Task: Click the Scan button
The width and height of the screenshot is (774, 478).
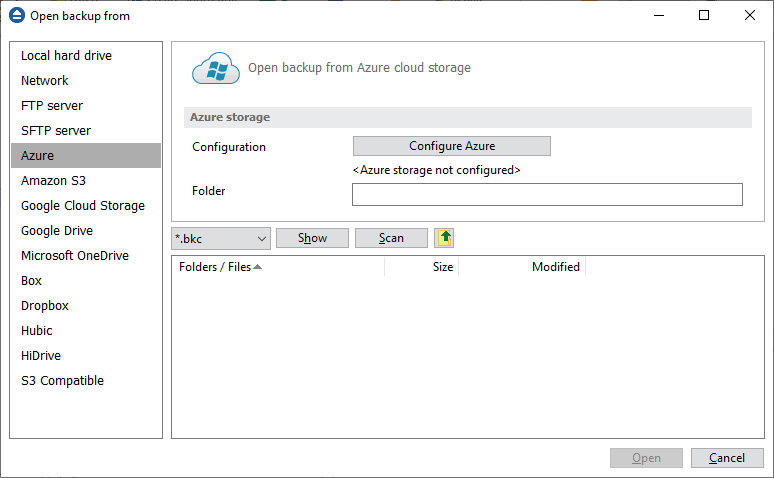Action: [391, 238]
